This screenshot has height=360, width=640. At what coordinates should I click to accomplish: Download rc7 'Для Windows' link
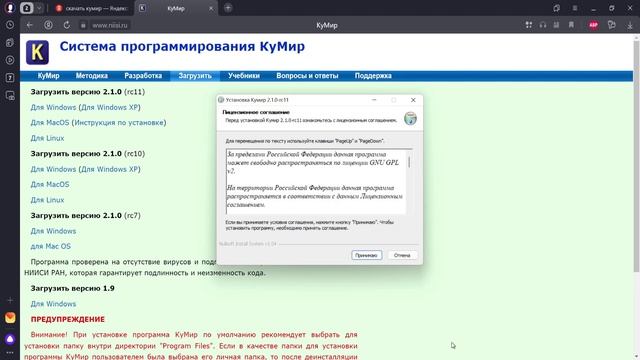pyautogui.click(x=53, y=231)
